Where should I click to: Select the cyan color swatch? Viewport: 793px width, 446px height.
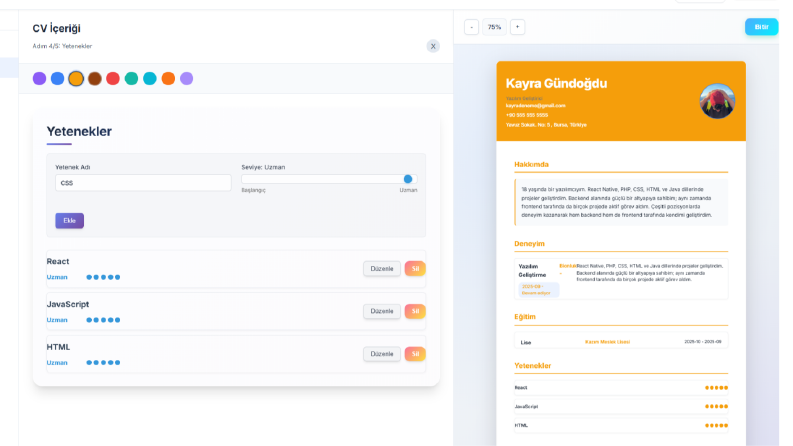point(150,78)
